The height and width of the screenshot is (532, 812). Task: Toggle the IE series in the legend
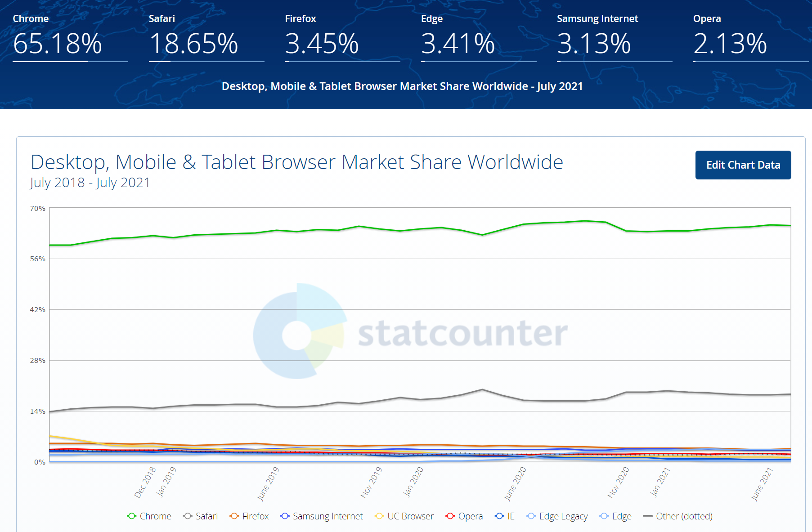pyautogui.click(x=505, y=516)
